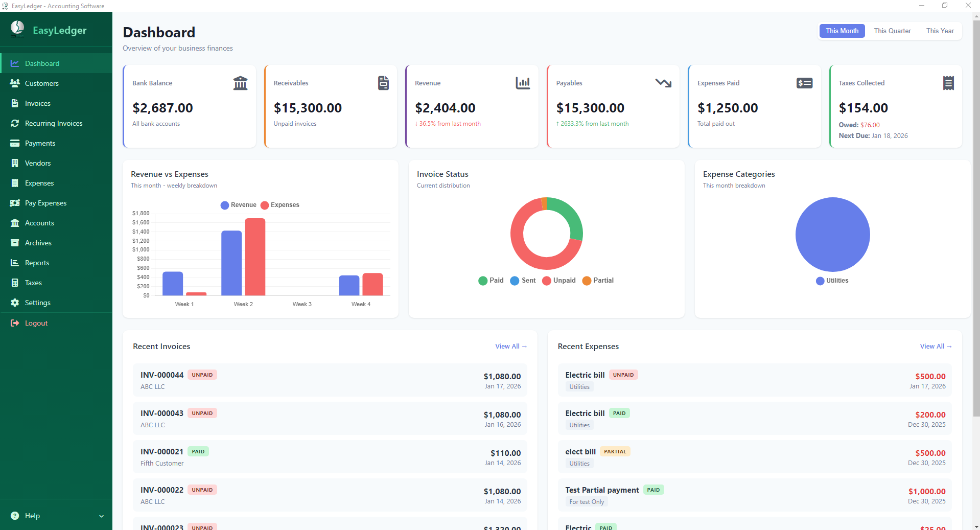Select the Invoices sidebar icon

click(16, 103)
